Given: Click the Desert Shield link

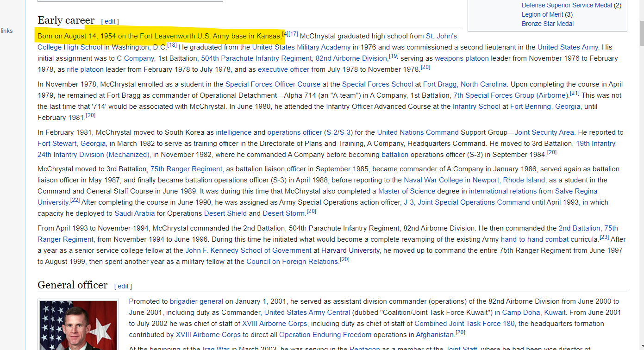Looking at the screenshot, I should (225, 213).
